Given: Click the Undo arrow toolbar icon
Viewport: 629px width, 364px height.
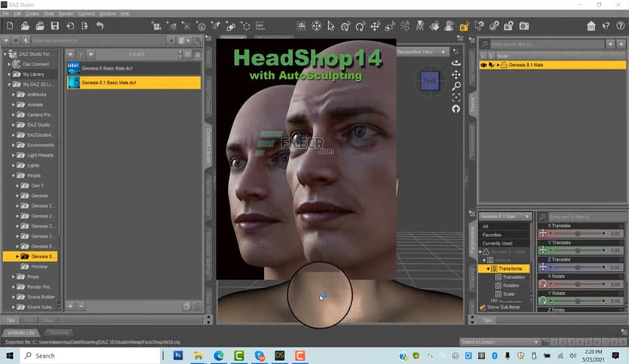Looking at the screenshot, I should 100,26.
